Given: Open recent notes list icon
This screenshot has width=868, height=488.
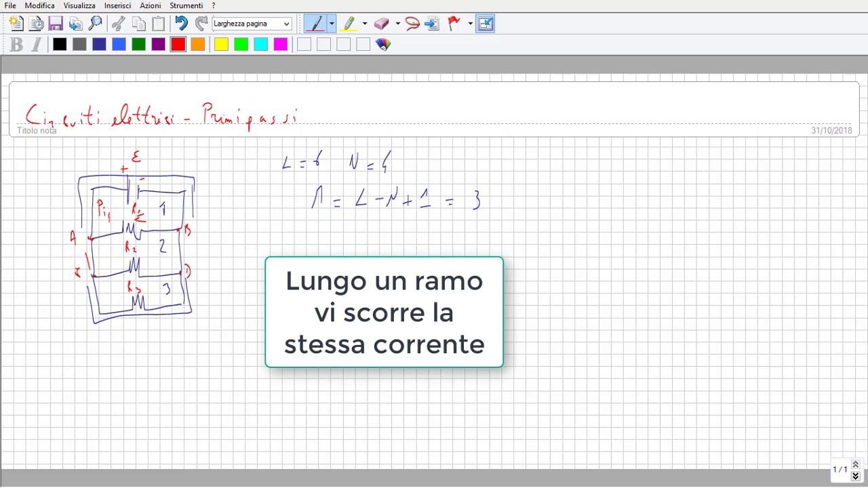Looking at the screenshot, I should 36,24.
